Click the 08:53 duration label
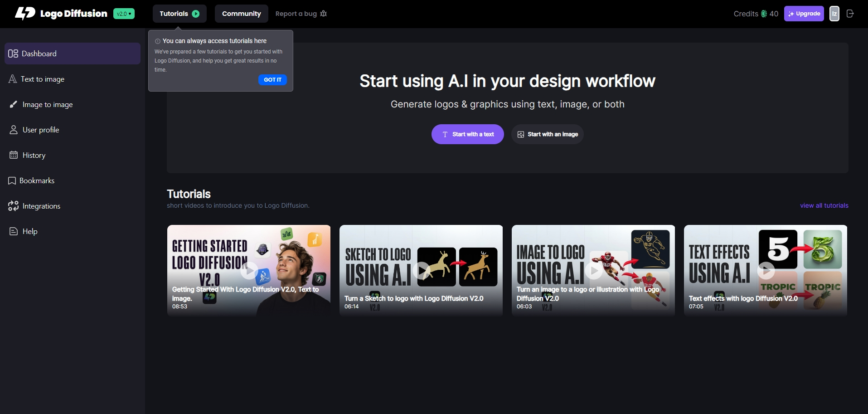868x414 pixels. [x=179, y=307]
